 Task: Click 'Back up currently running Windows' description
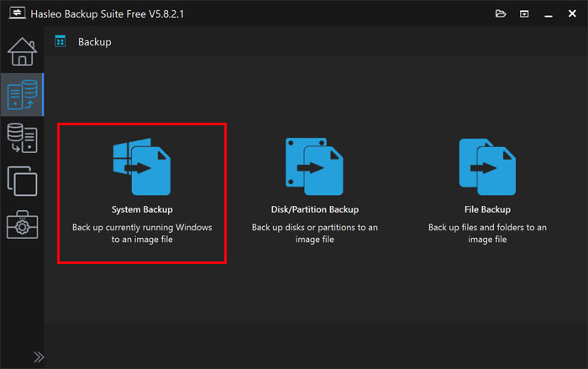click(142, 233)
